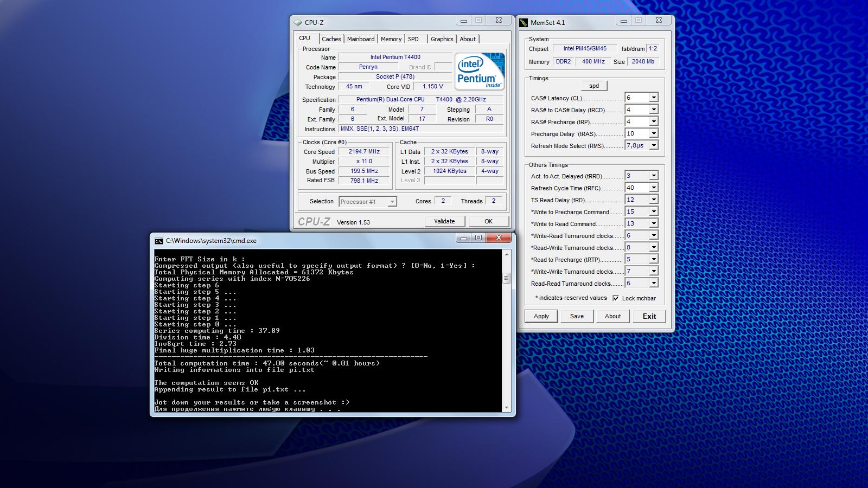The width and height of the screenshot is (868, 488).
Task: Open the Read-Read Turnaround clocks dropdown
Action: click(x=654, y=284)
